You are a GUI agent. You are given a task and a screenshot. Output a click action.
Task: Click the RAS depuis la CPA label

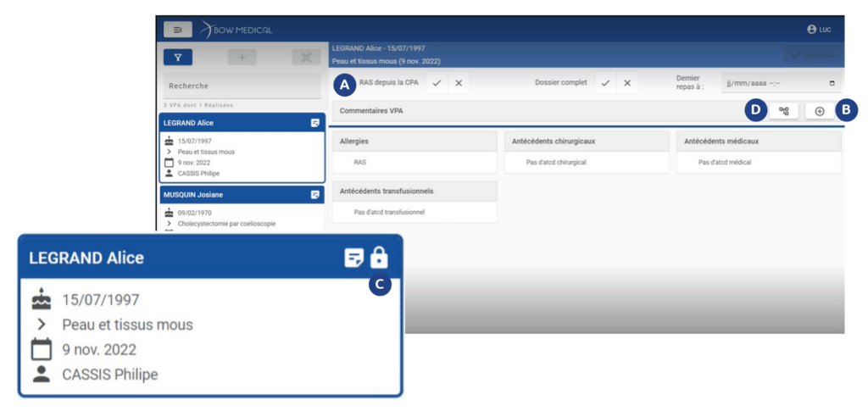click(389, 82)
